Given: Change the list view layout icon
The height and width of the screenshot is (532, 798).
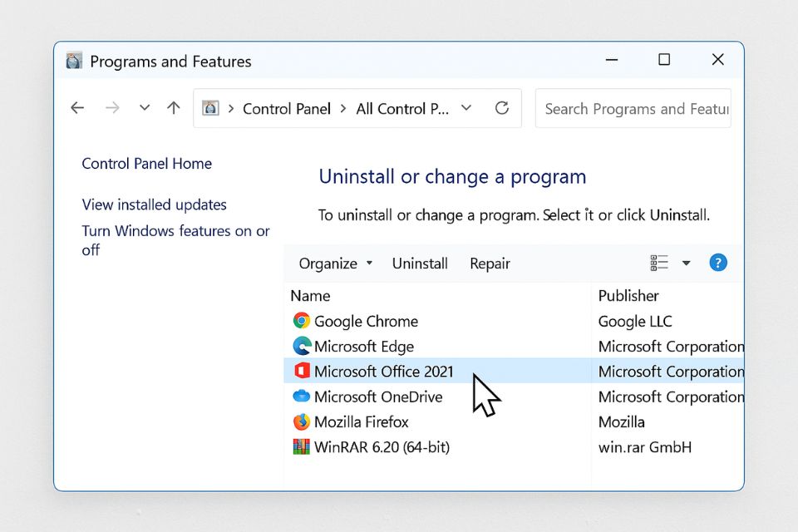Looking at the screenshot, I should point(659,263).
